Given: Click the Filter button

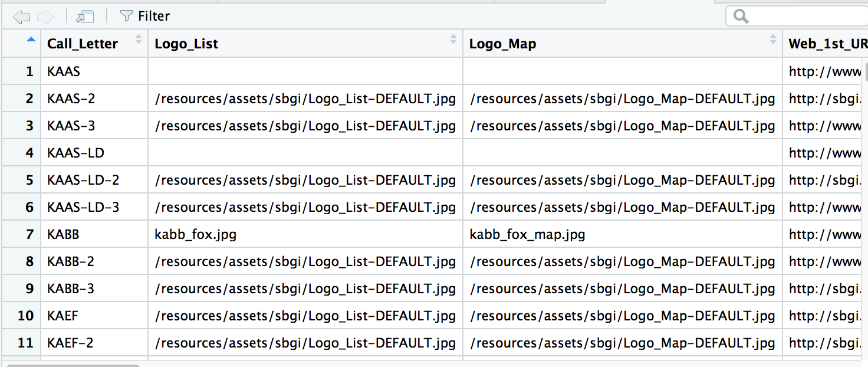Looking at the screenshot, I should click(x=144, y=17).
